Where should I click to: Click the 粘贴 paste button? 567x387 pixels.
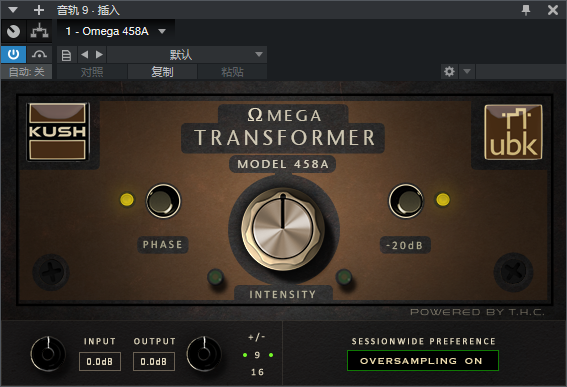[x=232, y=72]
